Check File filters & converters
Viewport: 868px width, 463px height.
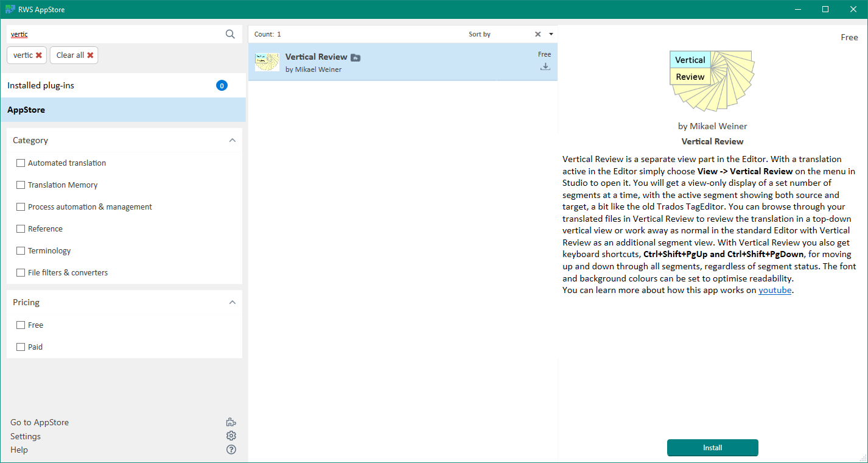click(21, 272)
